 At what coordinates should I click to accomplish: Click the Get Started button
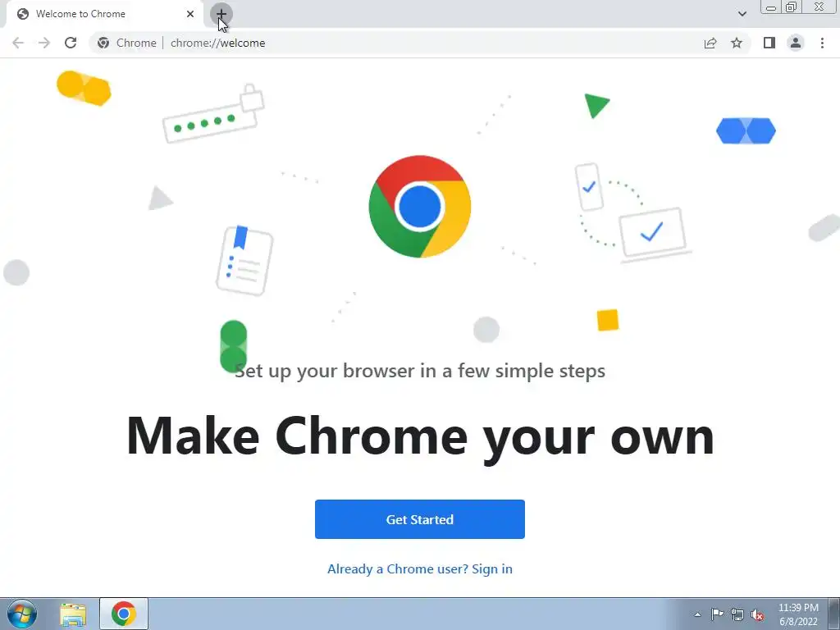pyautogui.click(x=419, y=519)
